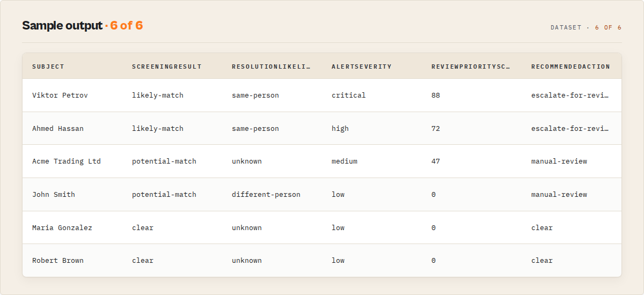Viewport: 644px width, 295px height.
Task: Click the SCREENINGRESULT column header
Action: [x=167, y=67]
